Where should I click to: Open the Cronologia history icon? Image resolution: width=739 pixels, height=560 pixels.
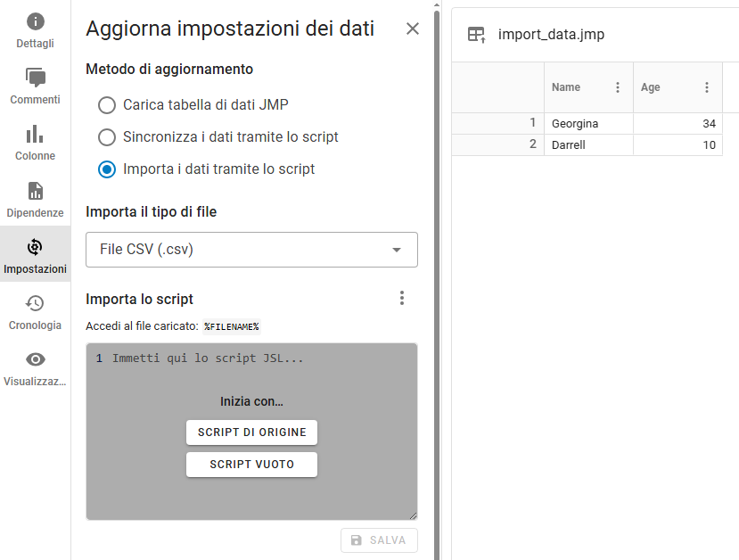point(35,303)
